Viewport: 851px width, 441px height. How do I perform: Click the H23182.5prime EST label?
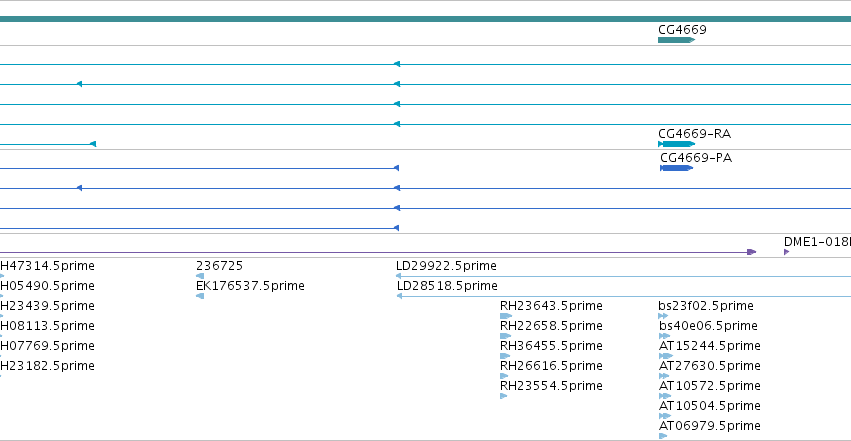pos(47,366)
